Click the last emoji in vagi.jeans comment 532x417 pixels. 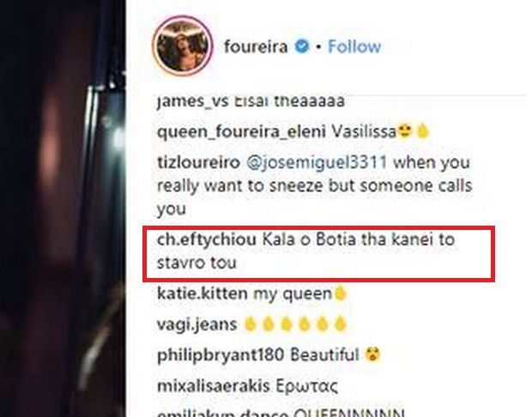coord(340,324)
